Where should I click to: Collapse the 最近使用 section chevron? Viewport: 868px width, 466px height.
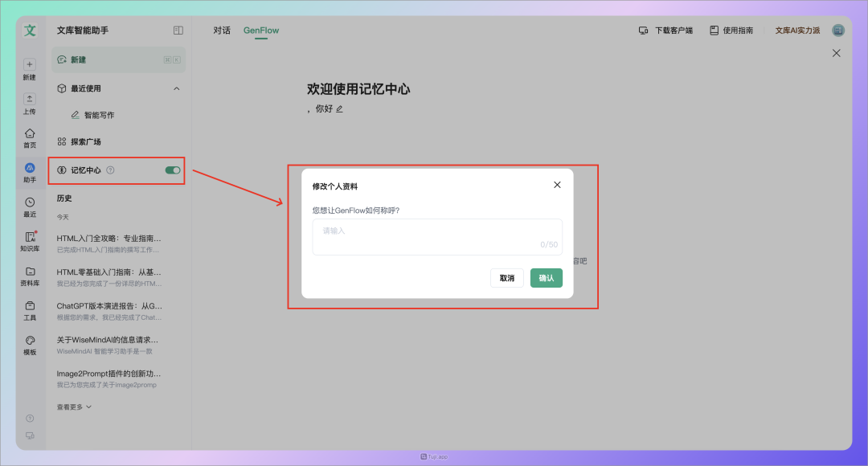(176, 88)
